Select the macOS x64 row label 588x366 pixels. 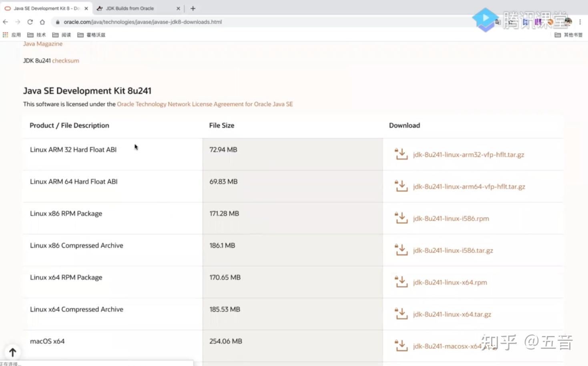pos(47,341)
